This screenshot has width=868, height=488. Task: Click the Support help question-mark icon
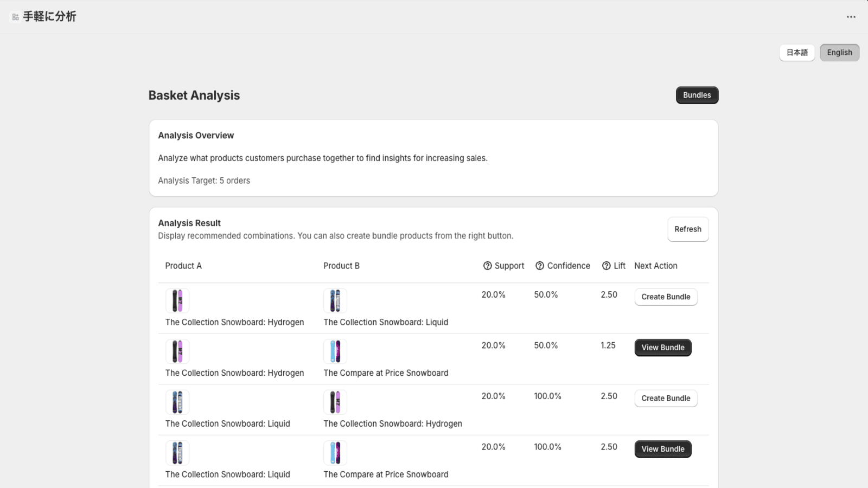click(x=487, y=266)
